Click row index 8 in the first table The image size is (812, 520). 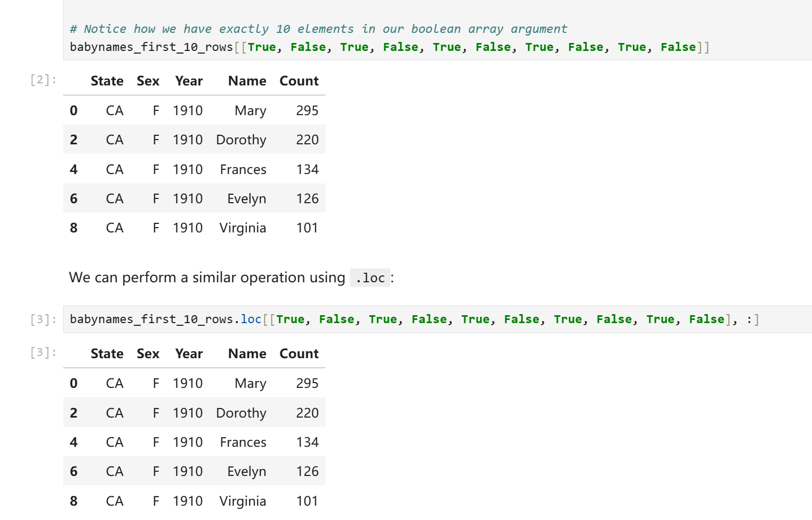point(74,228)
